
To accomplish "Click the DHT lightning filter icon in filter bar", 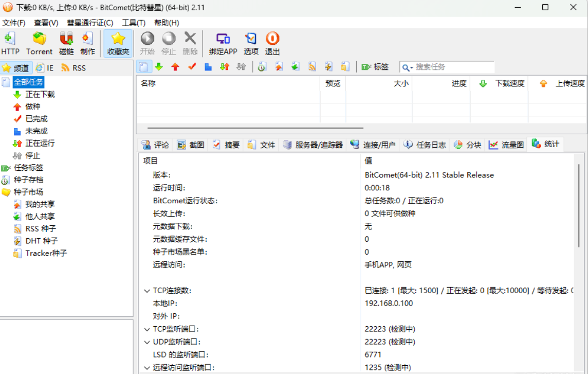I will click(x=328, y=67).
